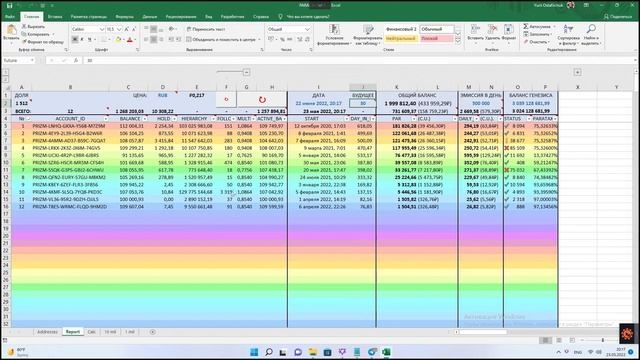The width and height of the screenshot is (640, 360).
Task: Click the Cut (Вырезать) scissors button
Action: pyautogui.click(x=33, y=27)
